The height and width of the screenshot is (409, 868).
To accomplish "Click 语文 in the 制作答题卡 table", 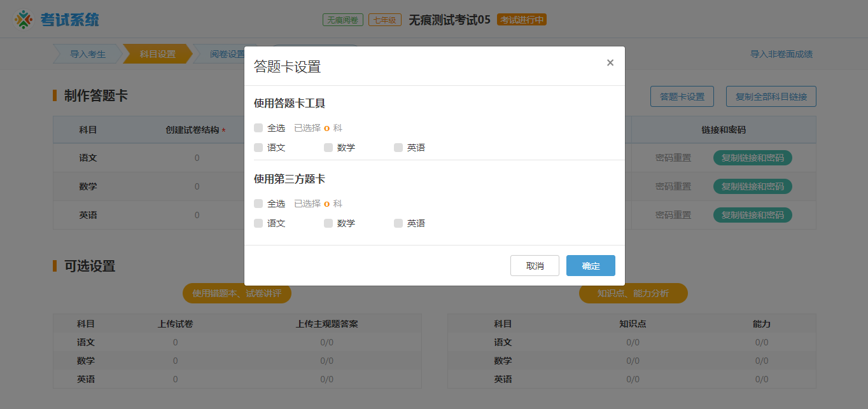I will tap(88, 158).
